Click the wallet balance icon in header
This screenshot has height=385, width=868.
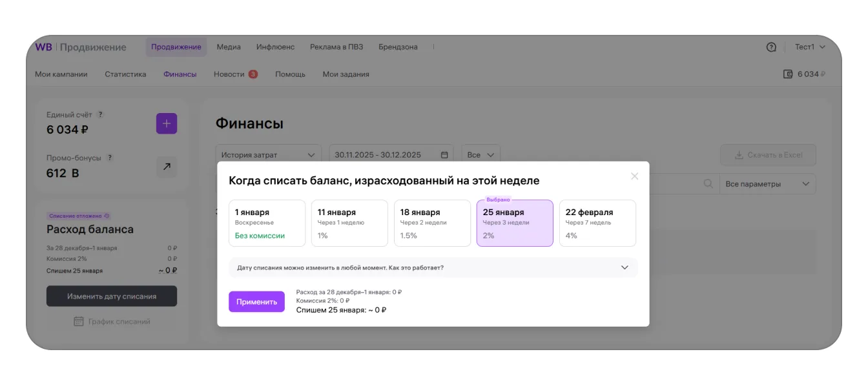click(x=787, y=74)
